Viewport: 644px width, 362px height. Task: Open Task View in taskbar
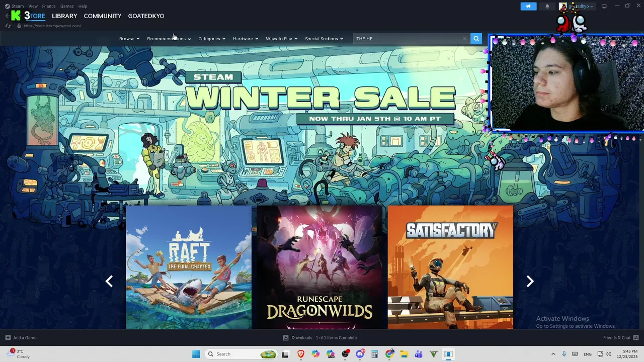click(285, 354)
